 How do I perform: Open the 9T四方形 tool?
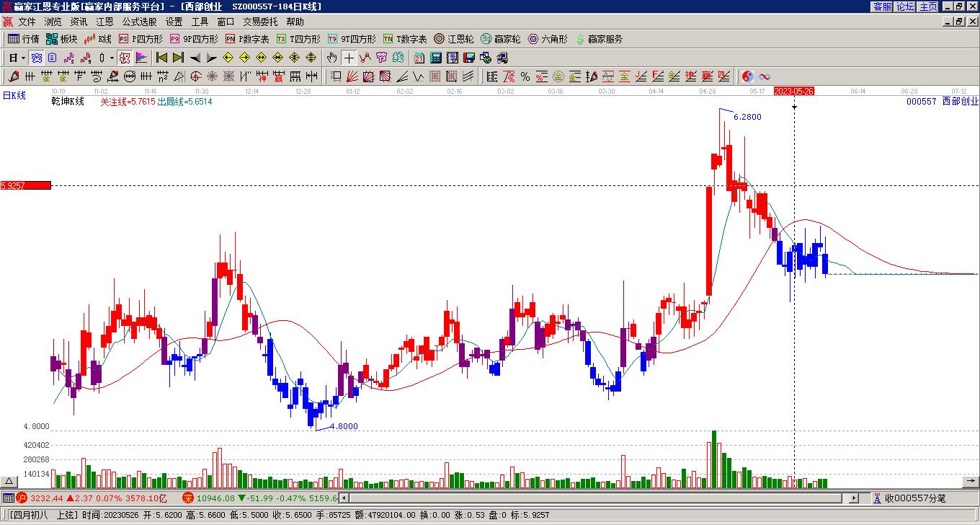[352, 39]
